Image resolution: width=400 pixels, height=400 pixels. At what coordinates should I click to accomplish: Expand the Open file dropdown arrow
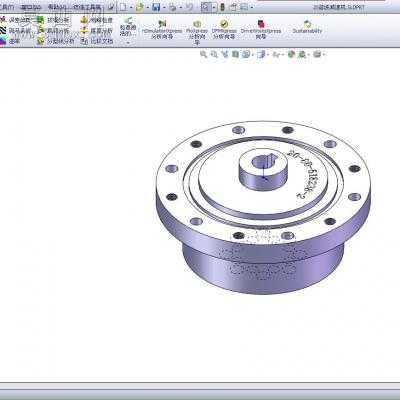point(147,7)
